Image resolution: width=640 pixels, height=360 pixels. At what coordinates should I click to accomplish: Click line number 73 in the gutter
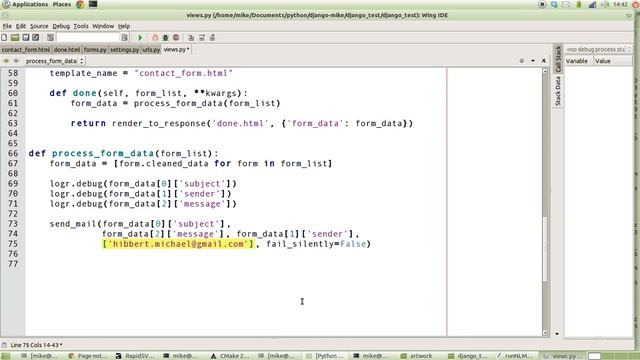[x=13, y=224]
